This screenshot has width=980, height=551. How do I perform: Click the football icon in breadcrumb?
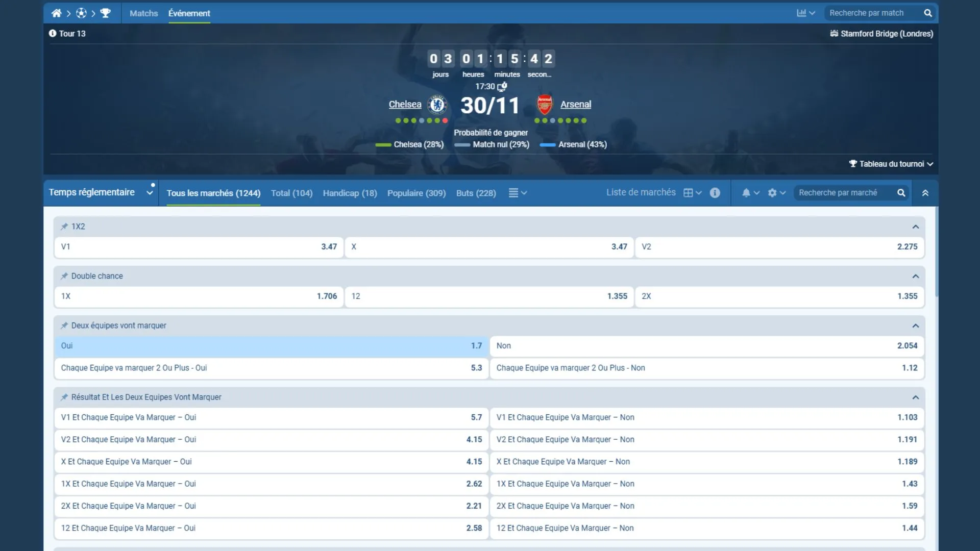pyautogui.click(x=81, y=13)
